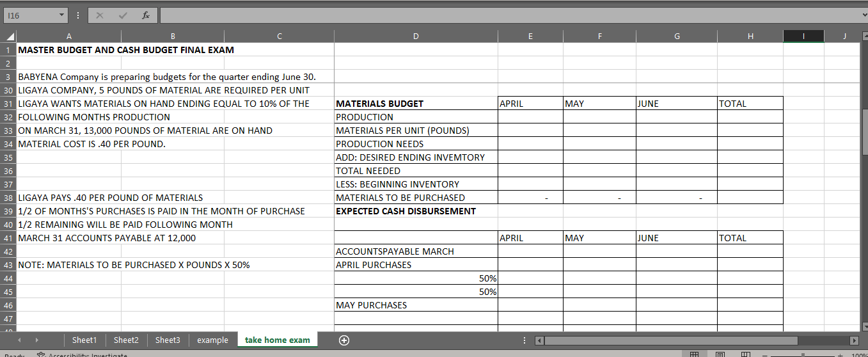This screenshot has width=868, height=357.
Task: Click the PRODUCTION NEEDS cell
Action: [416, 144]
